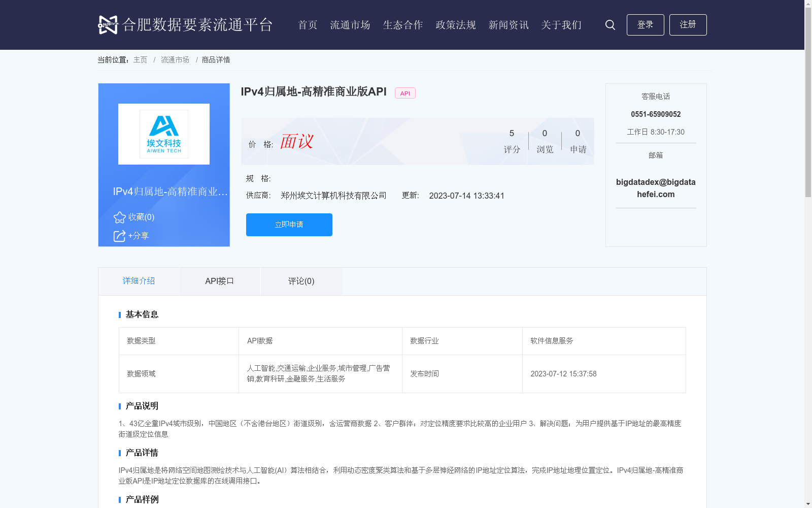This screenshot has height=508, width=812.
Task: Switch to the API接口 tab
Action: [220, 281]
